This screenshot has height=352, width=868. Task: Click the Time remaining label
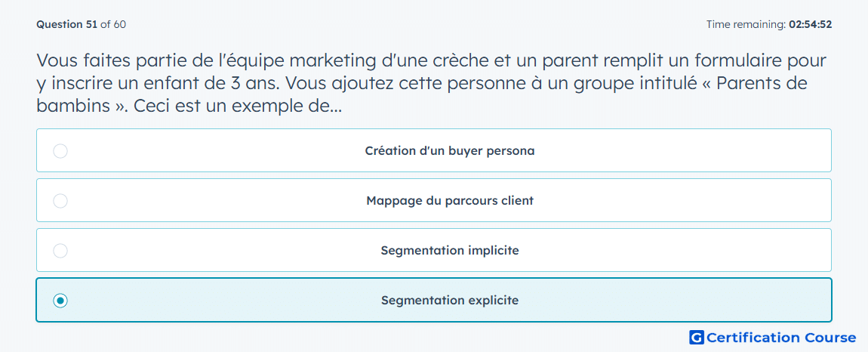pos(746,24)
